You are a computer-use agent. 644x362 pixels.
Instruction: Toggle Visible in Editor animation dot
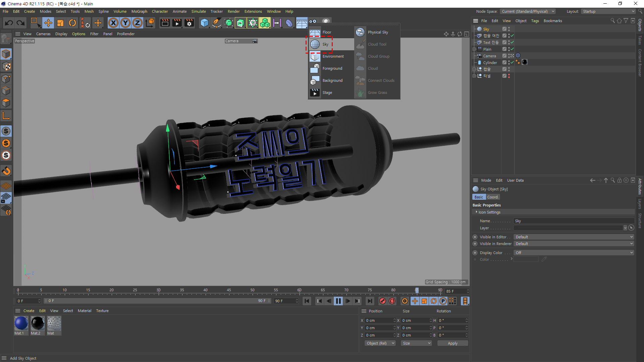(x=475, y=237)
